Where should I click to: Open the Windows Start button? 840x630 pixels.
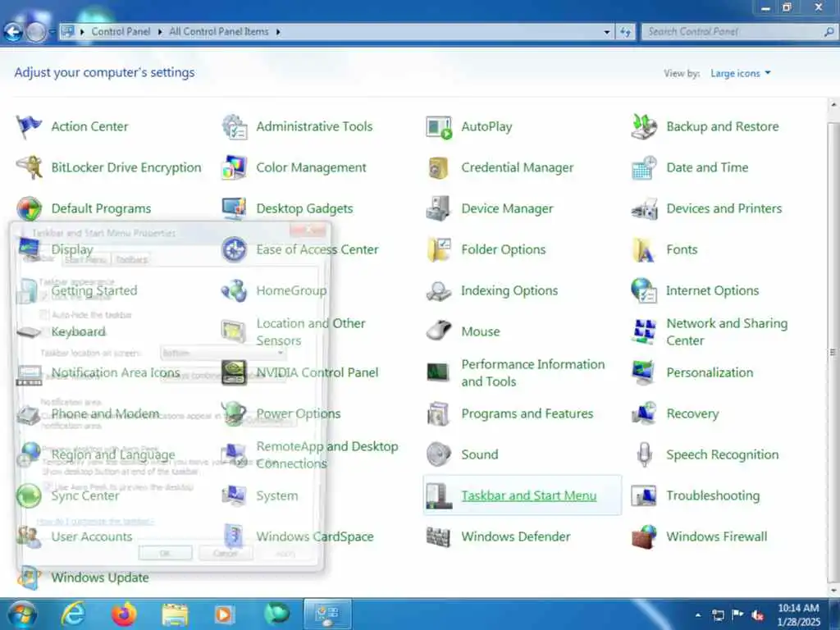click(x=22, y=614)
